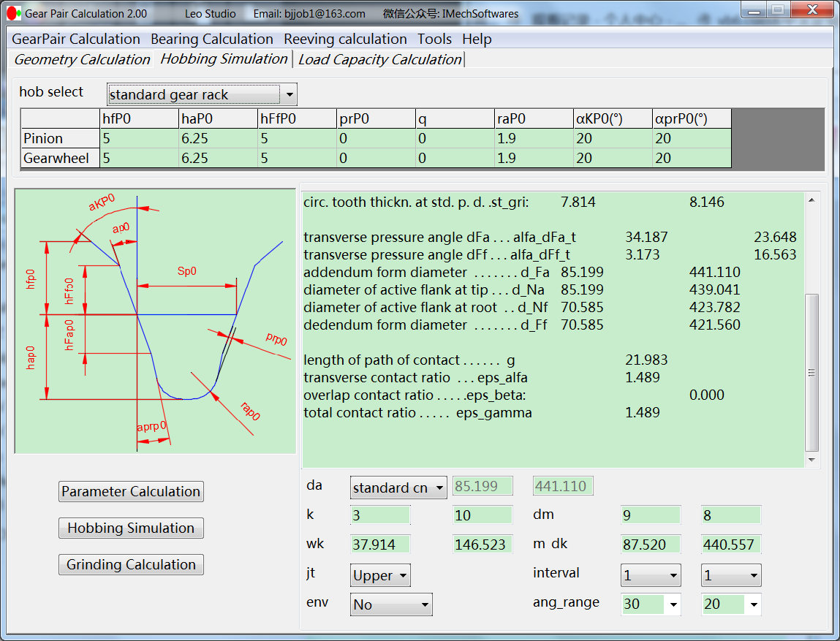Click the wk field showing 146.523
The width and height of the screenshot is (840, 641).
point(483,545)
